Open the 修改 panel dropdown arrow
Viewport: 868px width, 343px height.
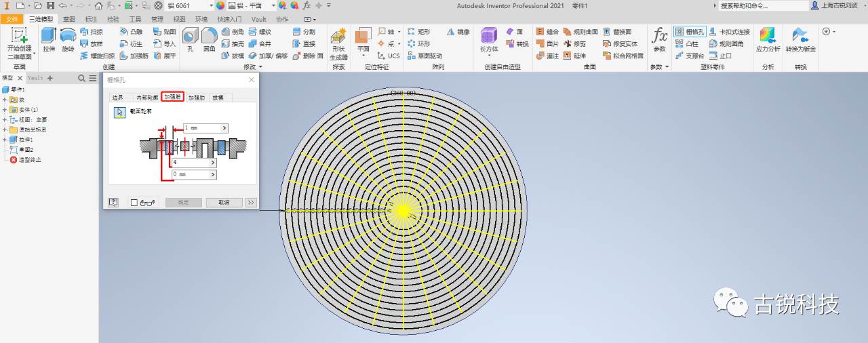coord(261,67)
